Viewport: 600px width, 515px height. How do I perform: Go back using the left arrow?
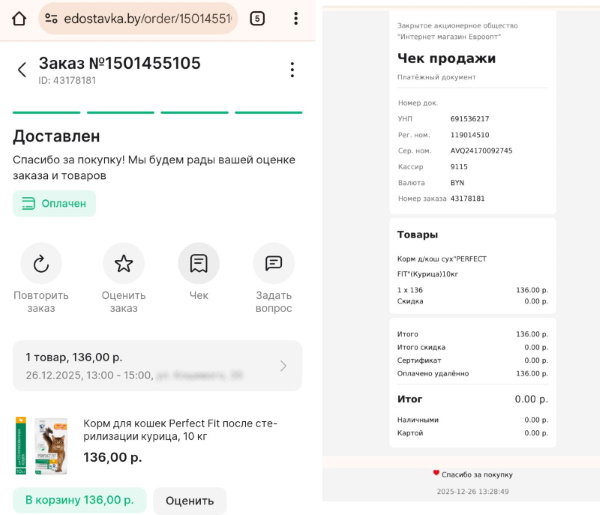pyautogui.click(x=22, y=70)
